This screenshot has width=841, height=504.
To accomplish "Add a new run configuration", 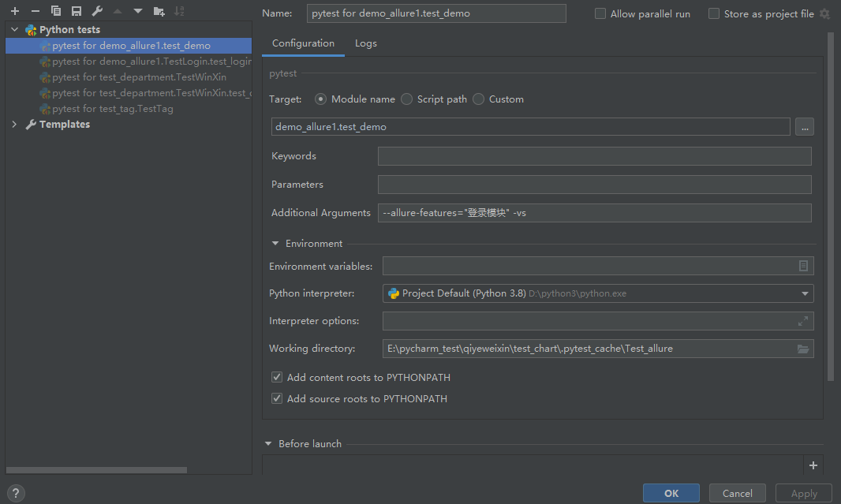I will (x=15, y=11).
